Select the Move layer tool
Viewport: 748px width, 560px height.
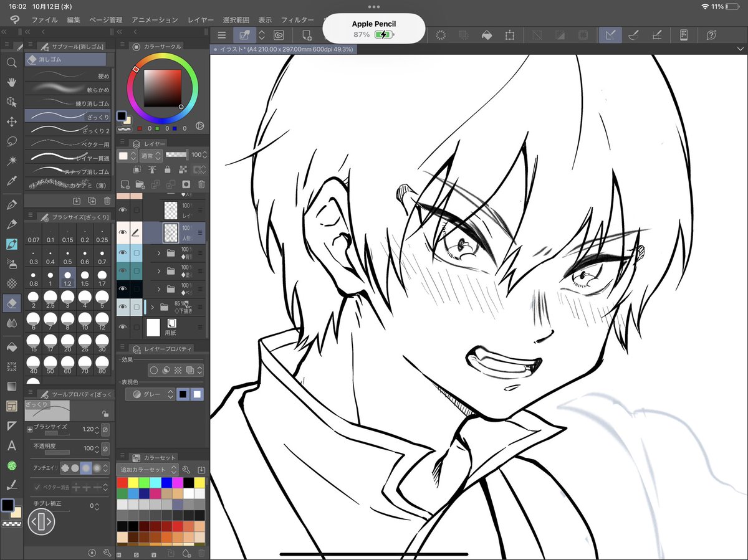pyautogui.click(x=11, y=121)
